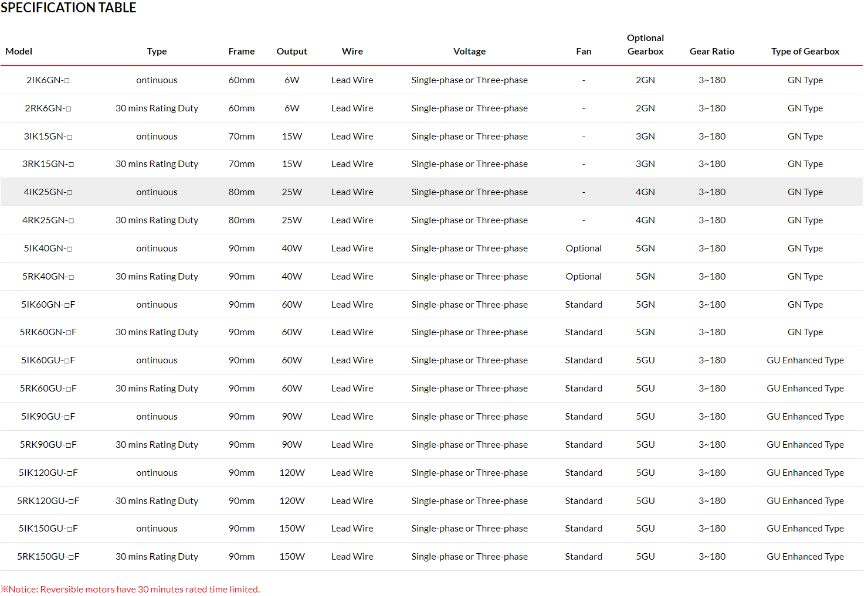The height and width of the screenshot is (596, 868).
Task: Click Optional fan in 5IK40GN row
Action: coord(584,248)
